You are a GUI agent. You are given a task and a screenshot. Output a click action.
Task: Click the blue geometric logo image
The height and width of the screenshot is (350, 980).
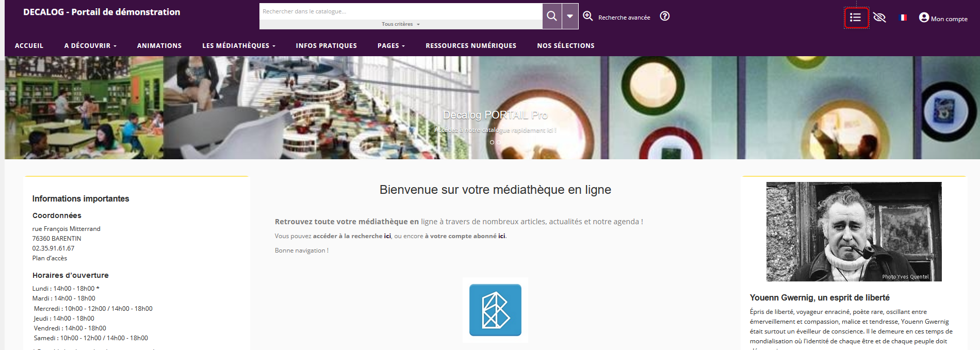click(x=495, y=310)
